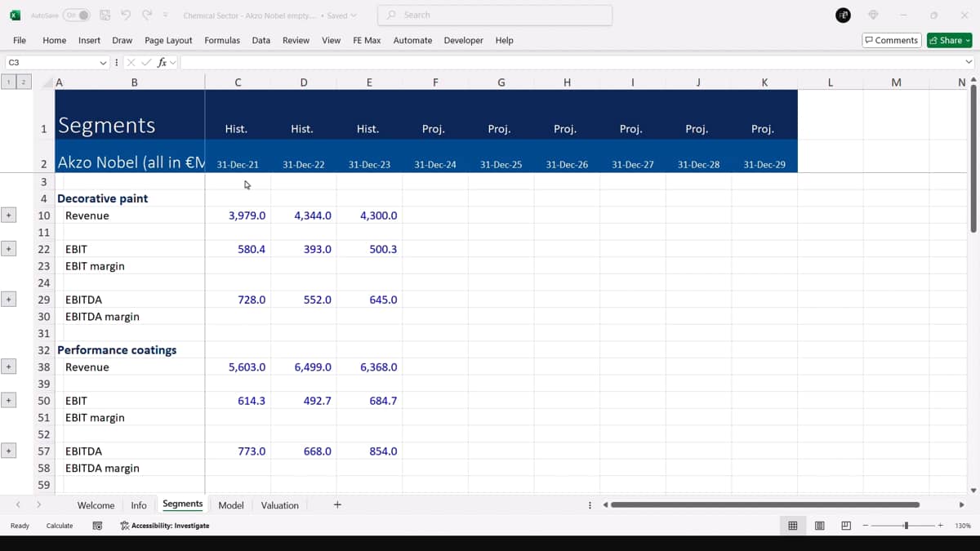This screenshot has width=980, height=551.
Task: Click the Undo arrow icon
Action: coord(126,15)
